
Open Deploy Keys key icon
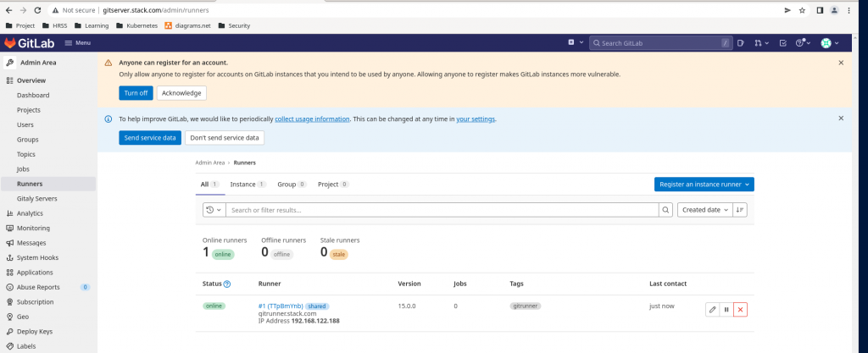[9, 332]
